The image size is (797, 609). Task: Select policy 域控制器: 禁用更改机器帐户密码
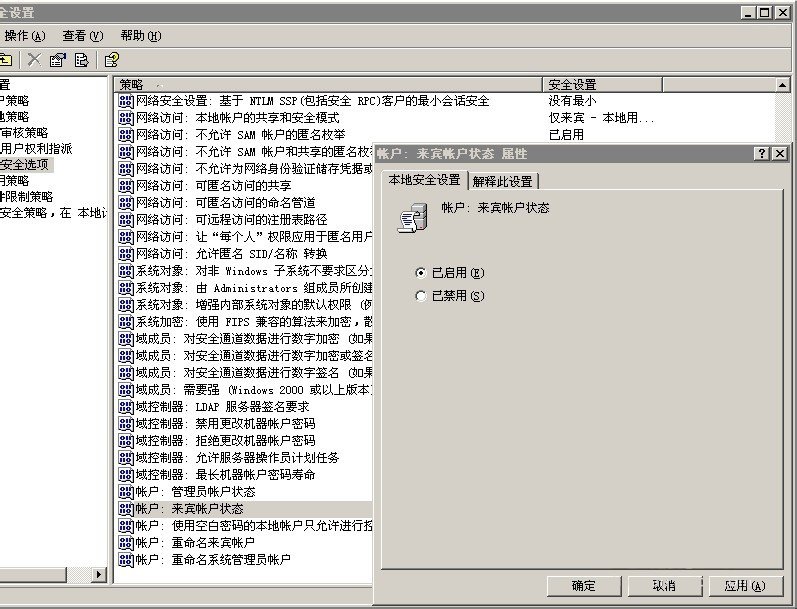pos(225,423)
